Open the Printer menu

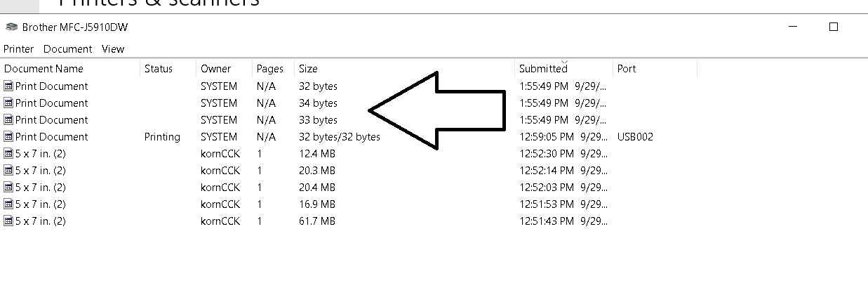point(19,49)
